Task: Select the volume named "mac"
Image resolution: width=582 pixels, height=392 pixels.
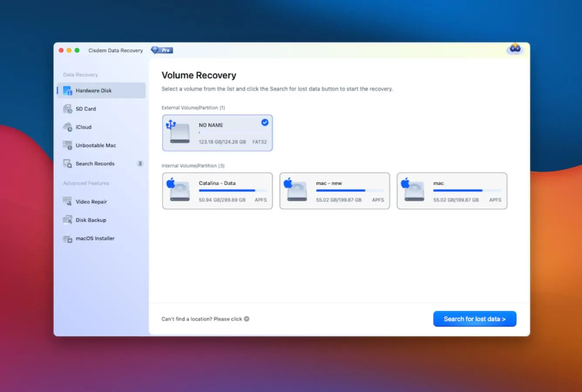Action: (452, 191)
